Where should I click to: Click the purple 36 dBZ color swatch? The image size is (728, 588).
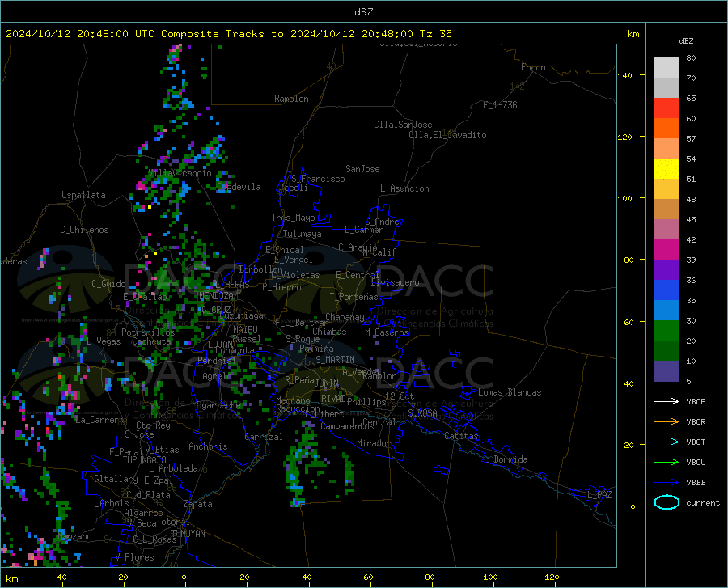pyautogui.click(x=667, y=270)
